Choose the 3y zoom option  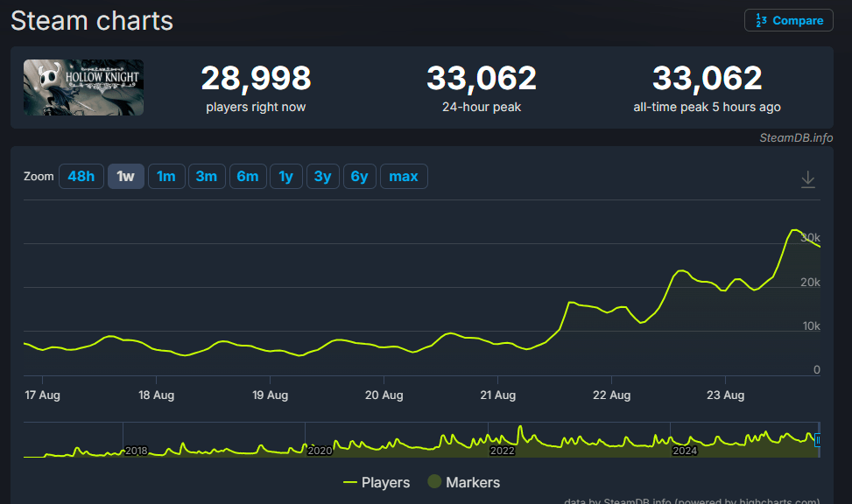(322, 177)
